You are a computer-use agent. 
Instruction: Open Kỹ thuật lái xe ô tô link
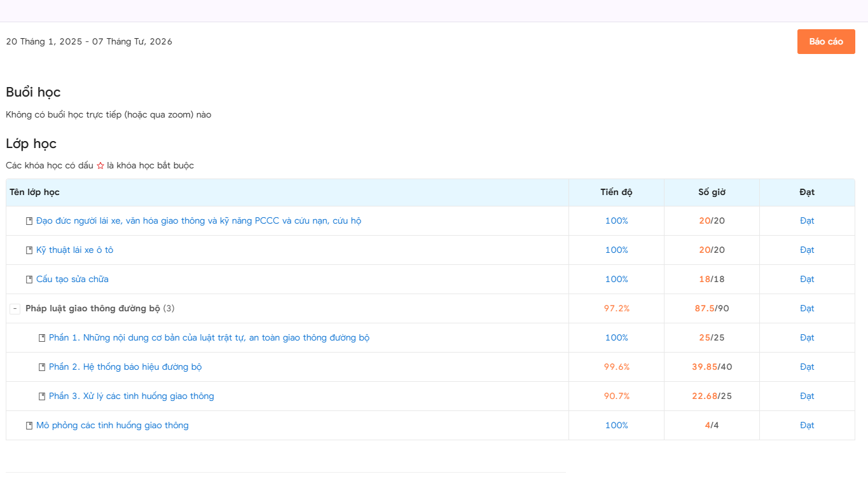coord(74,250)
